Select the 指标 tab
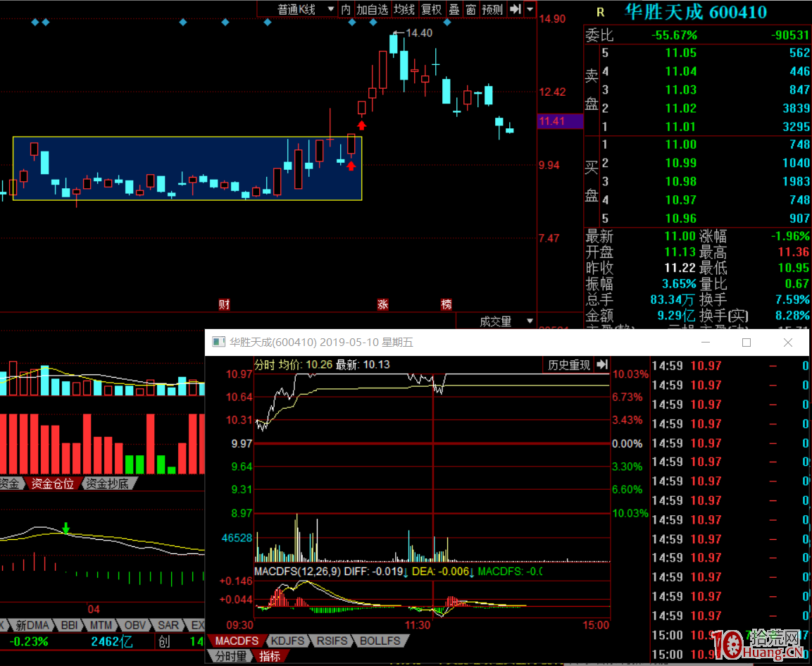Screen dimensions: 812x666 point(270,656)
